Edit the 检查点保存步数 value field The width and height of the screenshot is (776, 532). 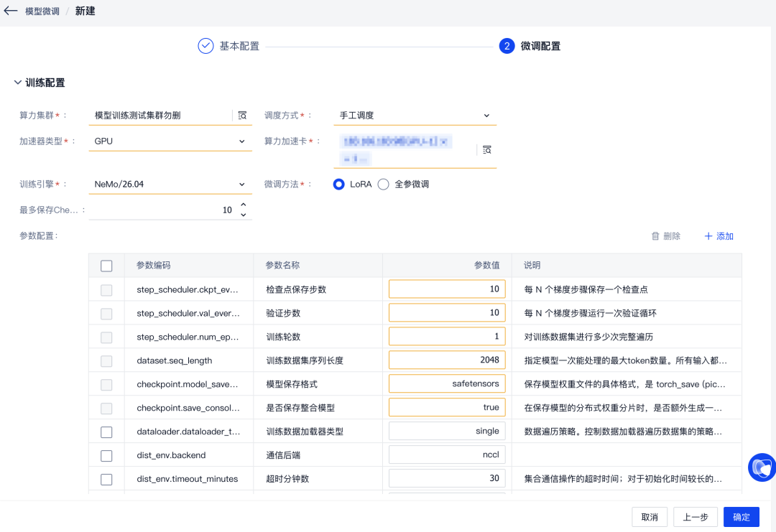click(x=447, y=289)
